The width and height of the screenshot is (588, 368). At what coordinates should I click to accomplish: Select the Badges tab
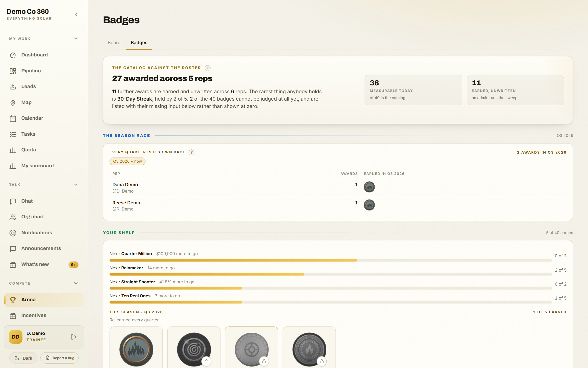139,43
